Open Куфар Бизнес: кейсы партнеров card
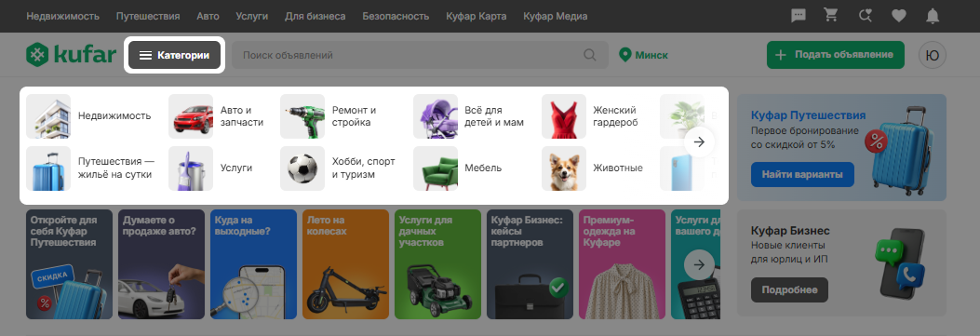The image size is (980, 336). click(530, 264)
